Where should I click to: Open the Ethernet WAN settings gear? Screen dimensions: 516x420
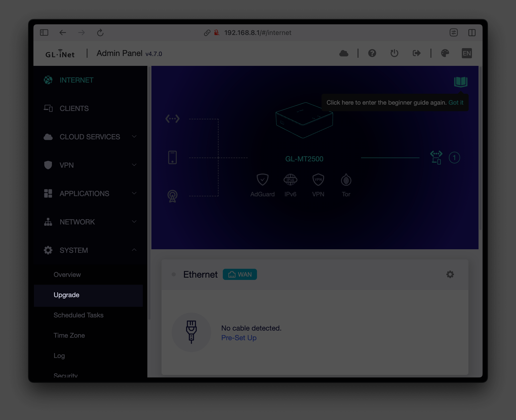[450, 274]
